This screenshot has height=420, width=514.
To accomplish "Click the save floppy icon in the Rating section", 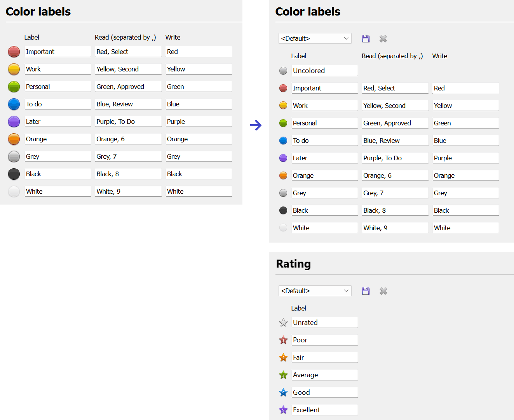I will coord(366,291).
